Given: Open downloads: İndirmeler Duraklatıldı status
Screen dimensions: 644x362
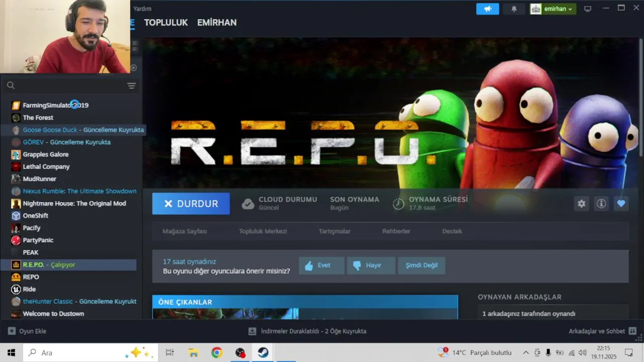Looking at the screenshot, I should (307, 331).
